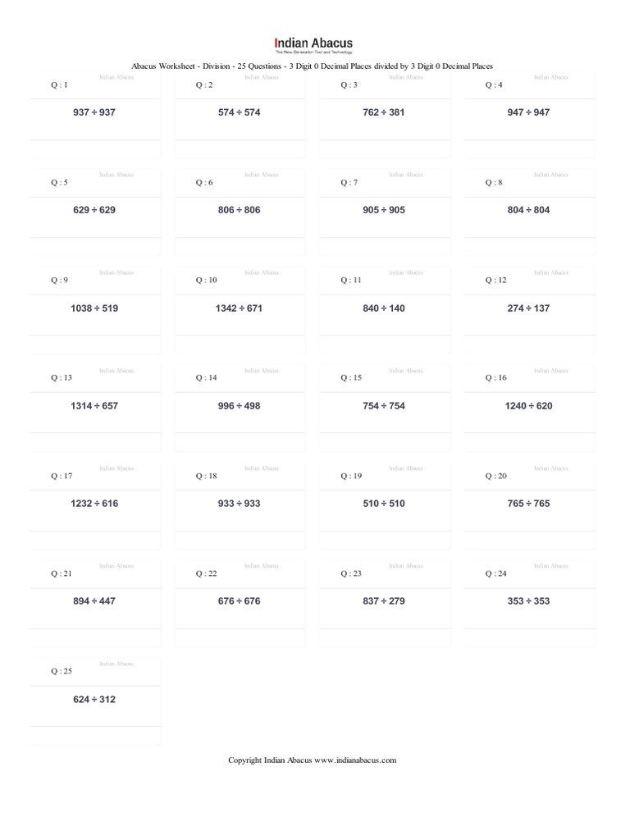This screenshot has width=630, height=840.
Task: Click the answer box under 1240 ÷ 620
Action: point(529,442)
